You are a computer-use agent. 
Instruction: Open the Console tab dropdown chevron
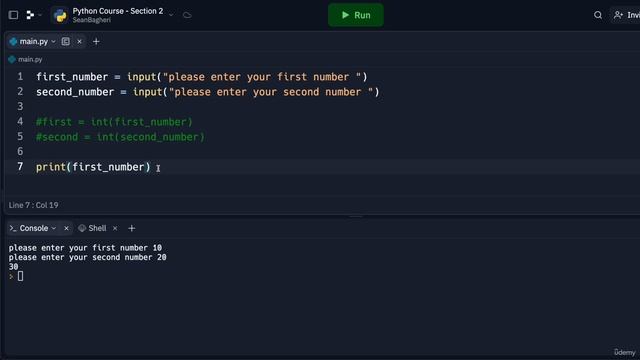coord(53,229)
